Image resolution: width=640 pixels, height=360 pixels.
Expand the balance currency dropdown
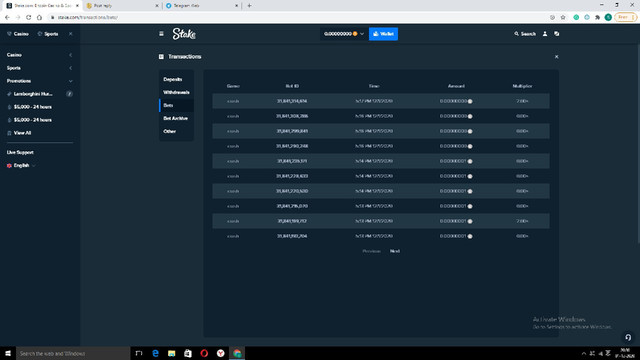[x=362, y=34]
